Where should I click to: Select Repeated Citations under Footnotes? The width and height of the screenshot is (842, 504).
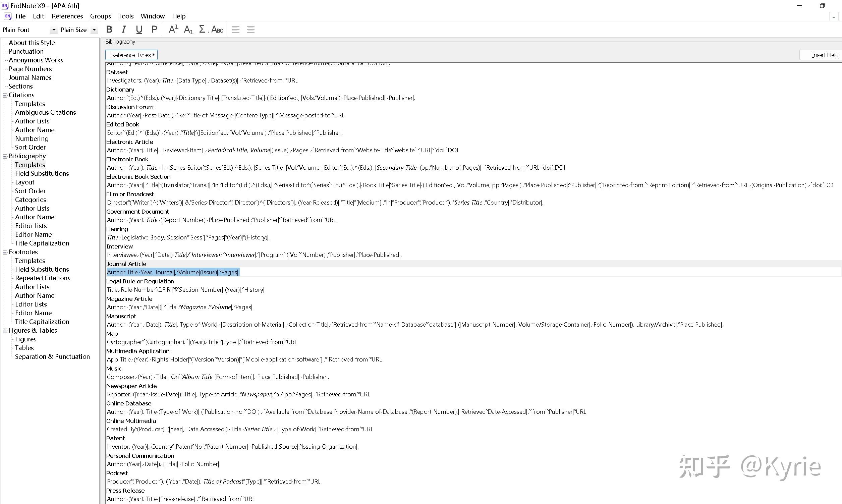pyautogui.click(x=43, y=278)
